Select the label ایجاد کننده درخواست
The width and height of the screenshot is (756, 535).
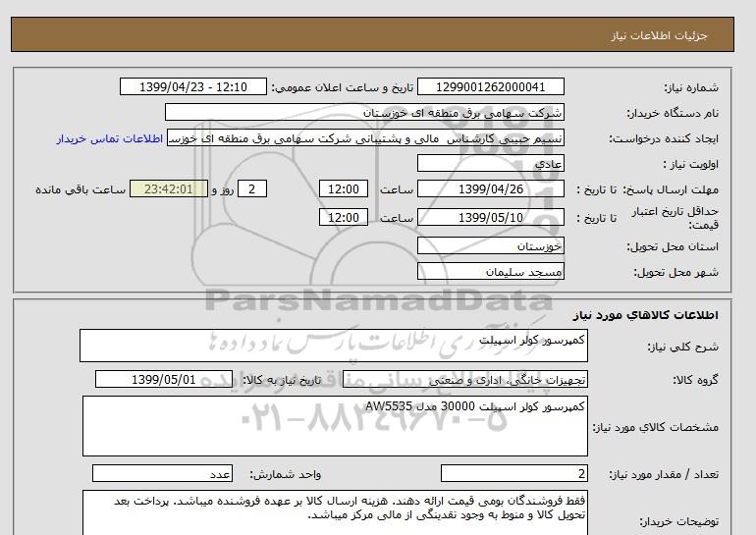[664, 138]
